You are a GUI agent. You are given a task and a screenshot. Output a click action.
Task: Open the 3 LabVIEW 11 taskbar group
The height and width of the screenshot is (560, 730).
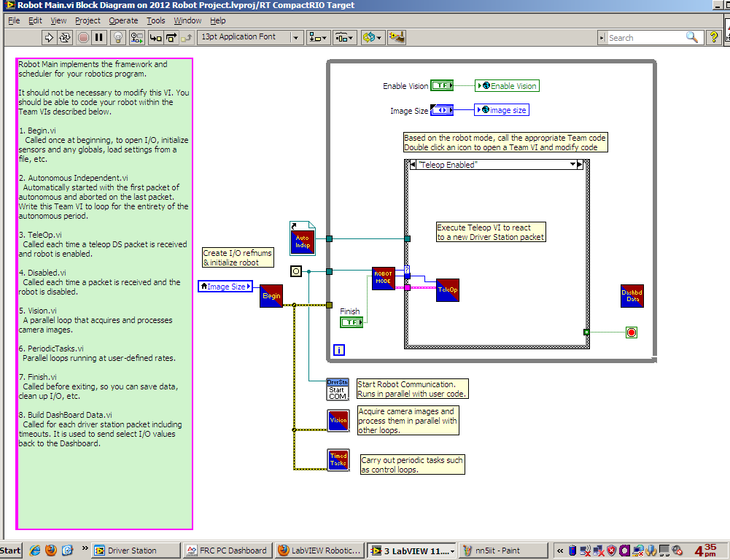413,551
